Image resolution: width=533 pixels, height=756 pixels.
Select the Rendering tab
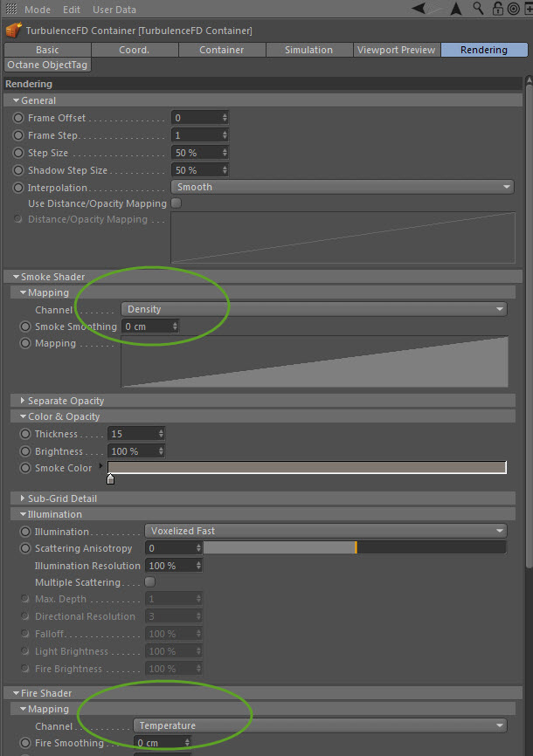click(x=484, y=50)
